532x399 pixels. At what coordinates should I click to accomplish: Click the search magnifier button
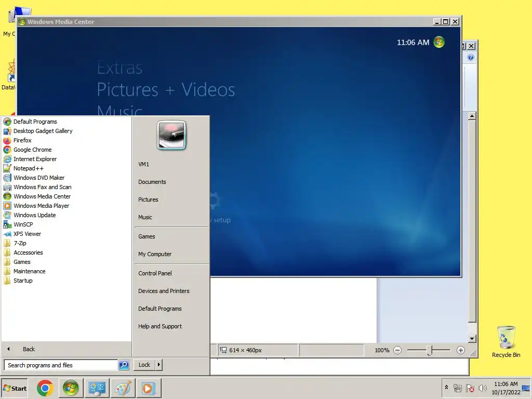pyautogui.click(x=124, y=365)
